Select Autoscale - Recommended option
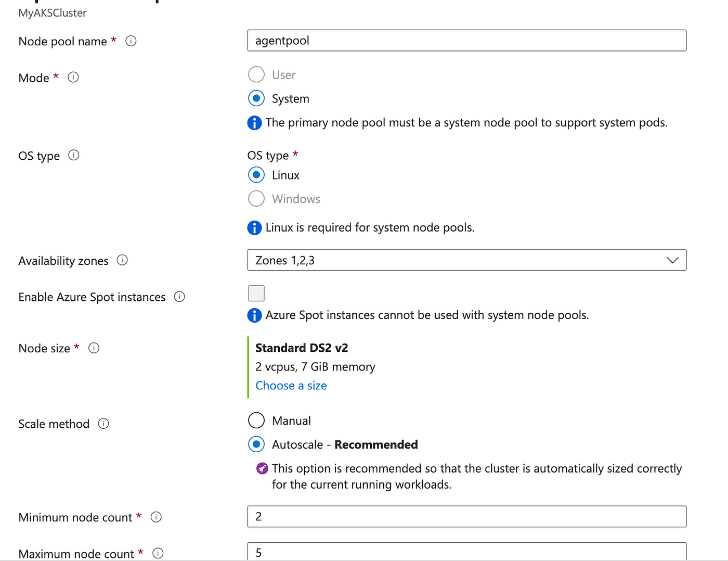Image resolution: width=728 pixels, height=561 pixels. 256,444
